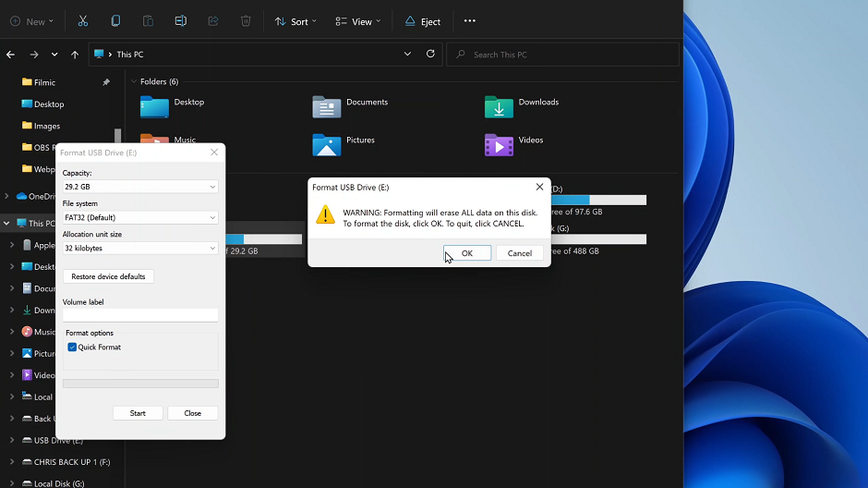Expand the OneDrive tree node
868x488 pixels.
point(6,196)
